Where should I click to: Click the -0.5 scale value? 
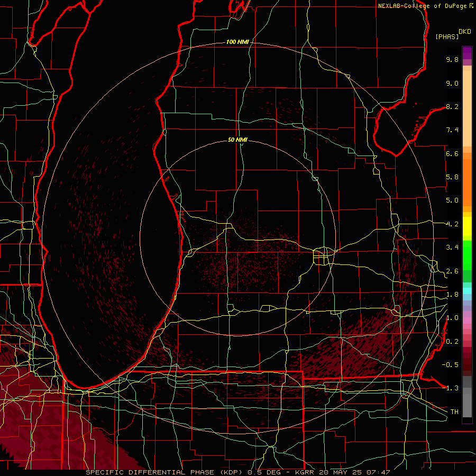coord(450,365)
